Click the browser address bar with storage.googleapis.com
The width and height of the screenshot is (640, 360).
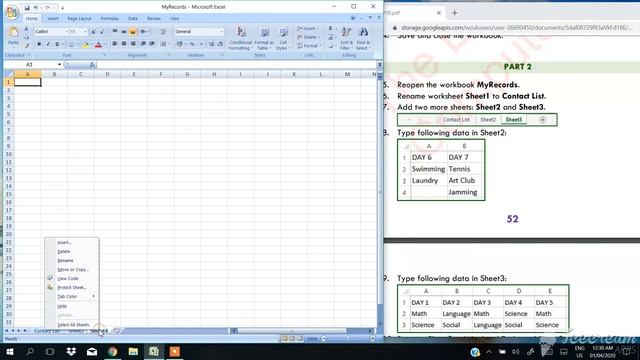(516, 28)
